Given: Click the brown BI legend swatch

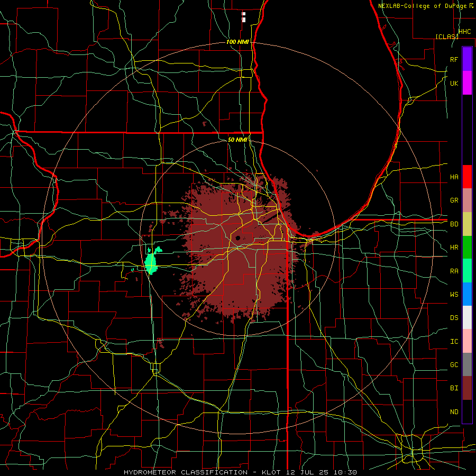Looking at the screenshot, I should point(467,388).
